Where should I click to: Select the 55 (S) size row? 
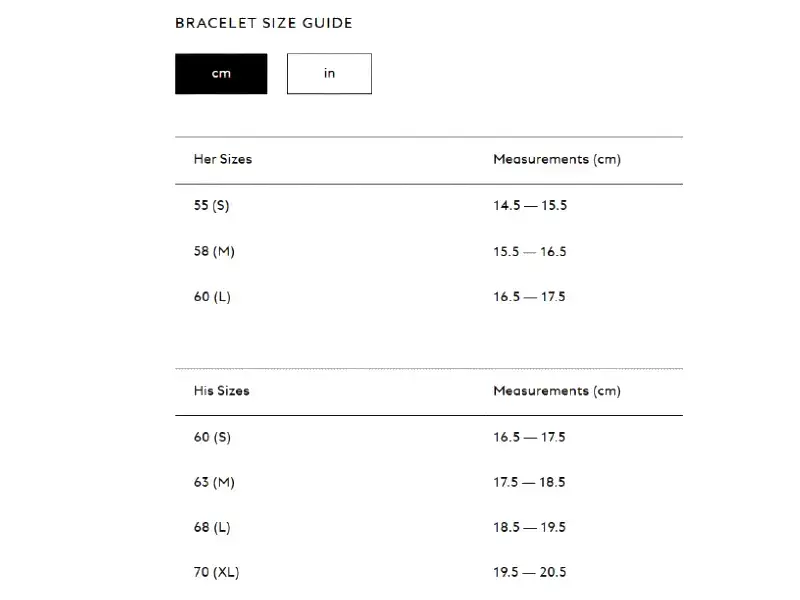[212, 206]
